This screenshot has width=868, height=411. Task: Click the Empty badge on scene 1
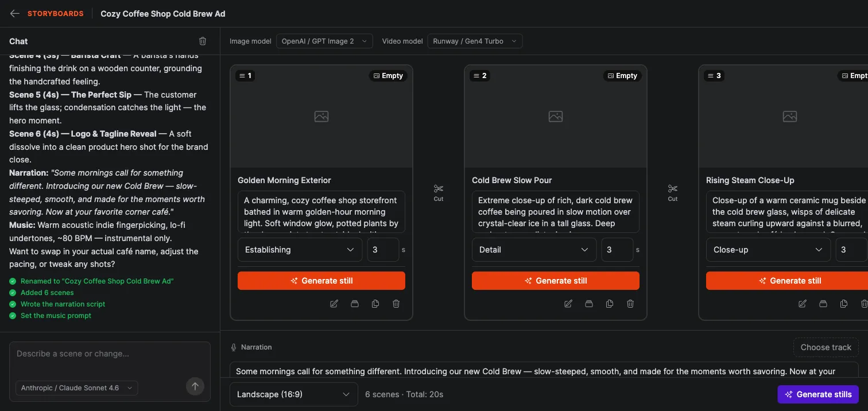pyautogui.click(x=389, y=76)
